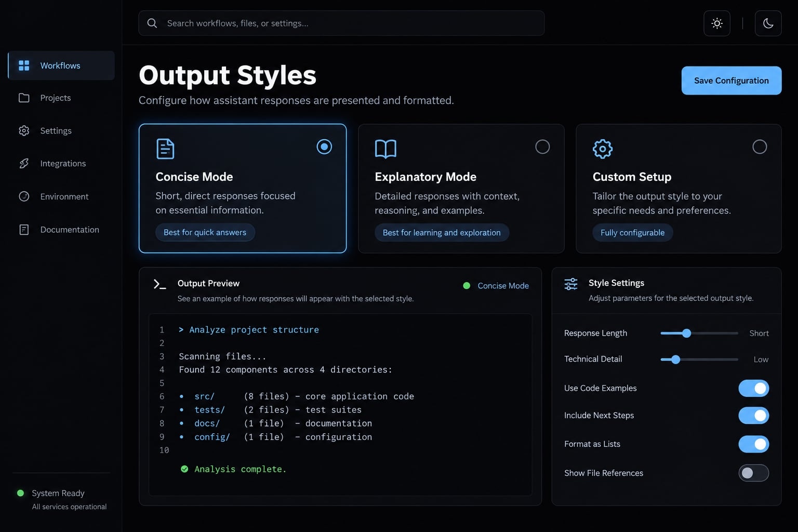Click the 'tests/' directory entry
Viewport: 798px width, 532px height.
270,410
